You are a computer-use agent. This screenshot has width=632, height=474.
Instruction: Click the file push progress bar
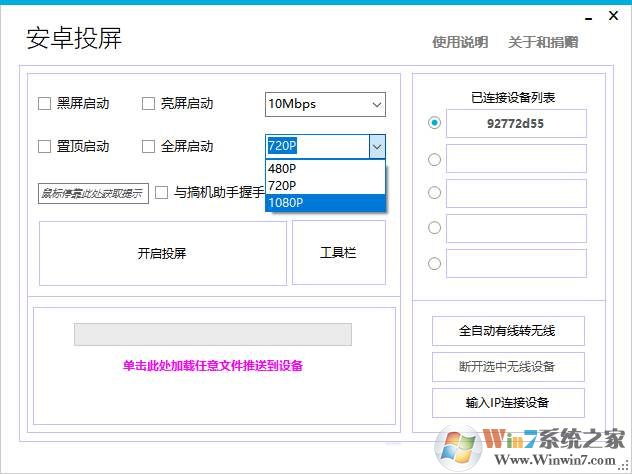coord(213,334)
